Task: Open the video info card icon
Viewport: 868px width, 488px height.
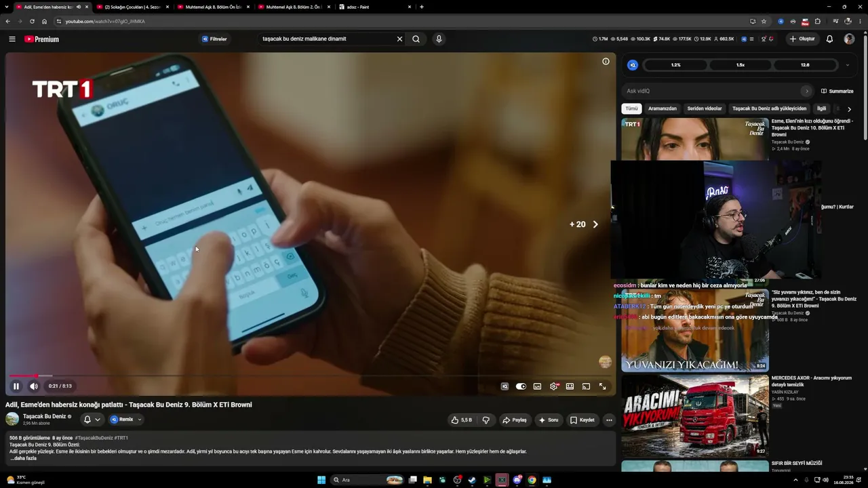Action: (606, 62)
